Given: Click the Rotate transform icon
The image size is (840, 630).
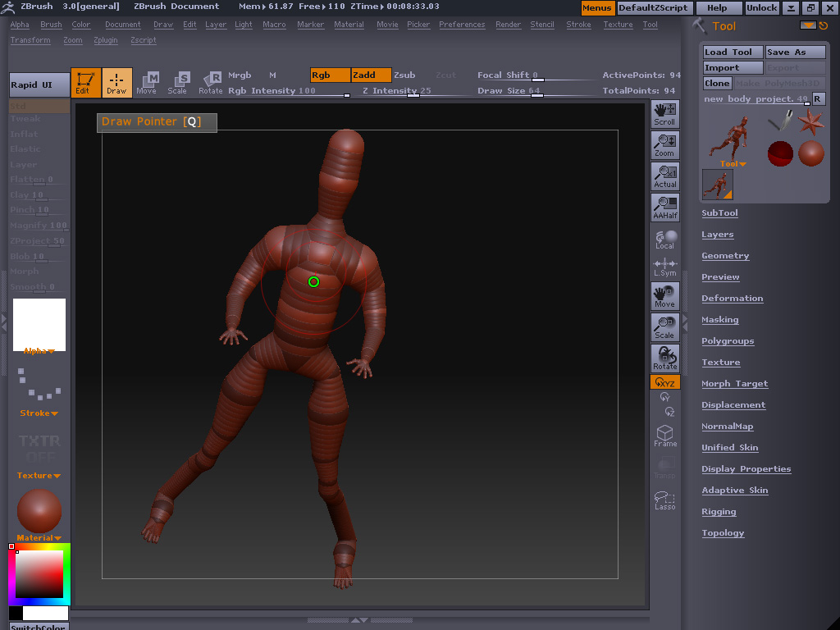Looking at the screenshot, I should pos(210,81).
